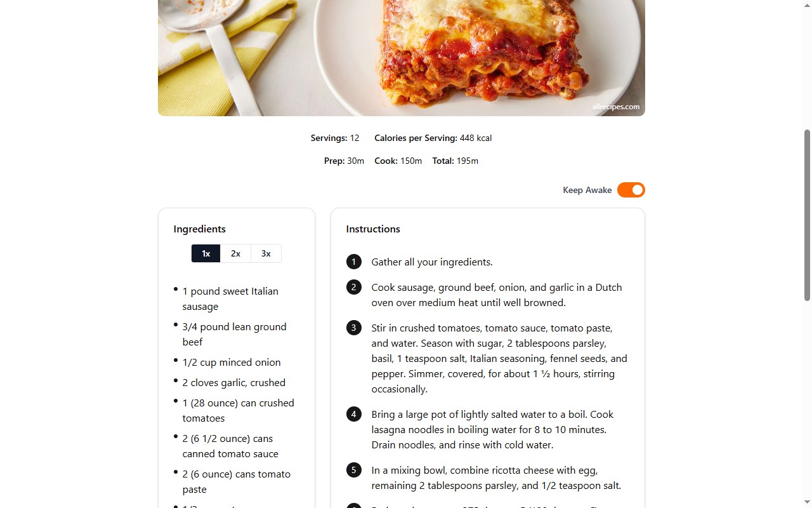The image size is (812, 508).
Task: Click the minced onion ingredient line
Action: click(x=232, y=362)
